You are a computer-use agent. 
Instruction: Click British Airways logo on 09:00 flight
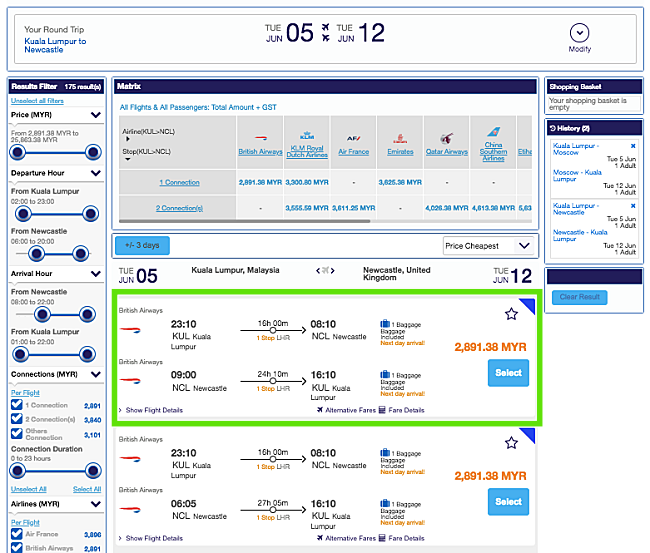point(130,381)
